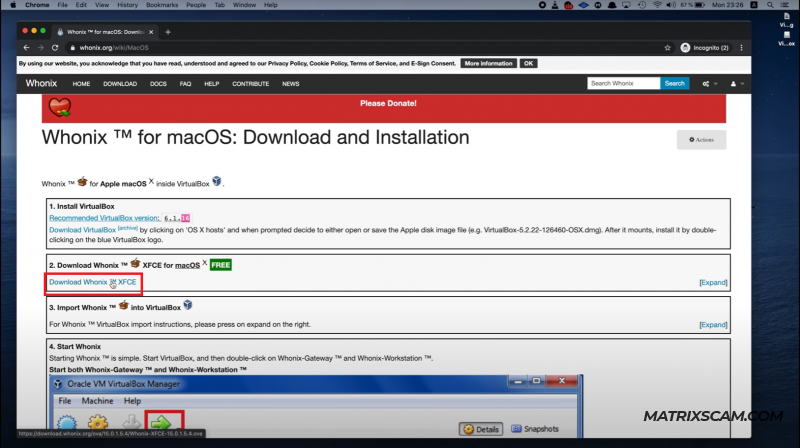Accept the cookie notice with OK
The height and width of the screenshot is (448, 800).
pos(528,64)
